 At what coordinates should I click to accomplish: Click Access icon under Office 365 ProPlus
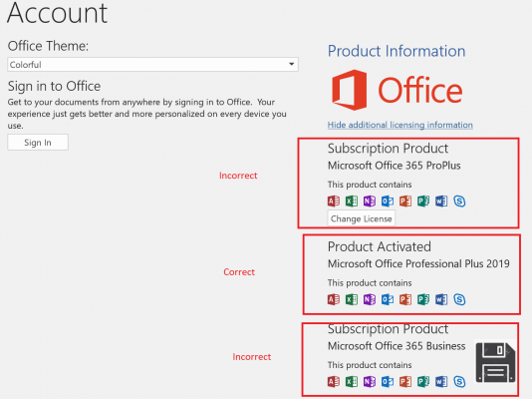click(334, 201)
